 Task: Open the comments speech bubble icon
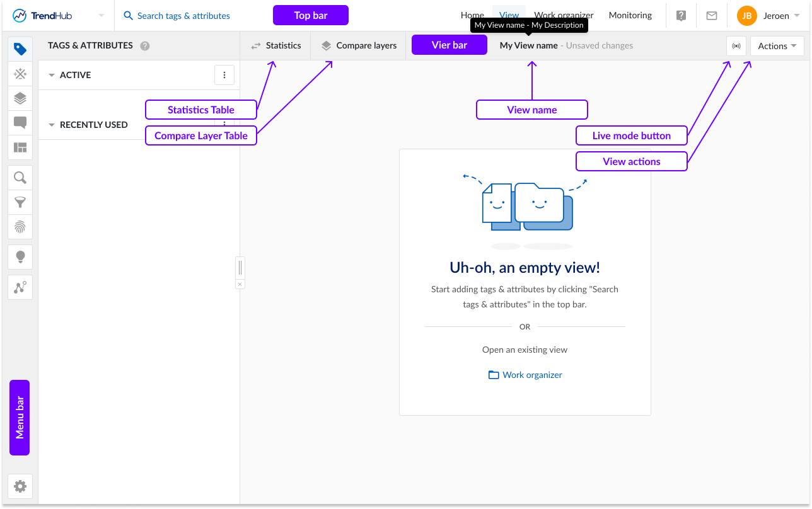click(x=20, y=123)
